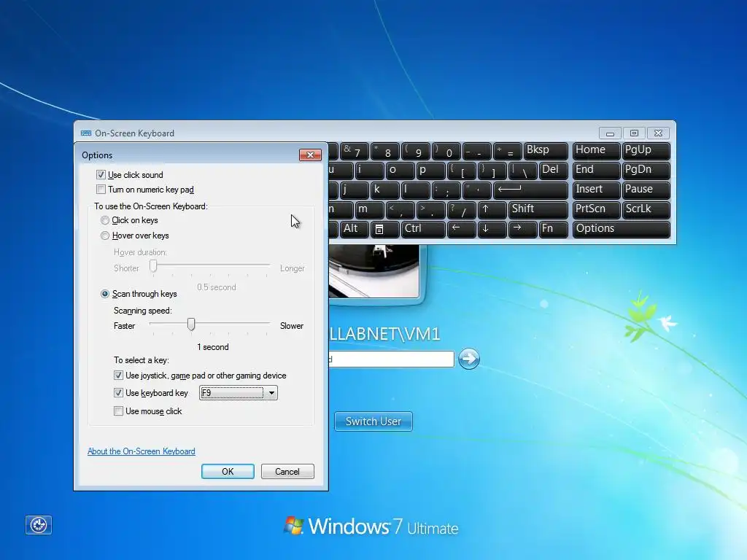This screenshot has width=747, height=560.
Task: Click the equals sign key
Action: [508, 150]
